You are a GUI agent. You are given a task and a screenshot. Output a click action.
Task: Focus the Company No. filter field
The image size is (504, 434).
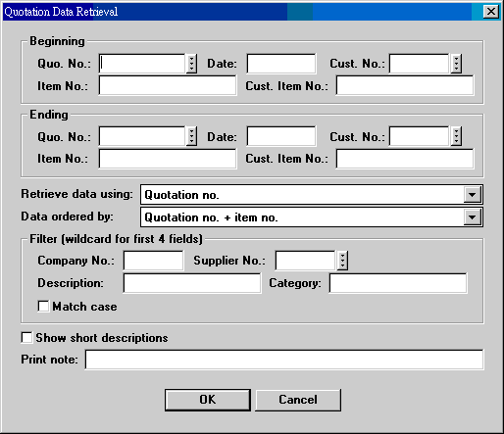coord(153,261)
